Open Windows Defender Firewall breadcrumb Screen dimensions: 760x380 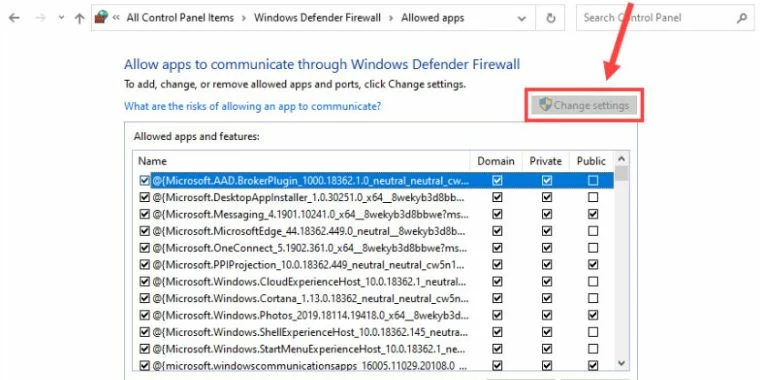(x=317, y=18)
